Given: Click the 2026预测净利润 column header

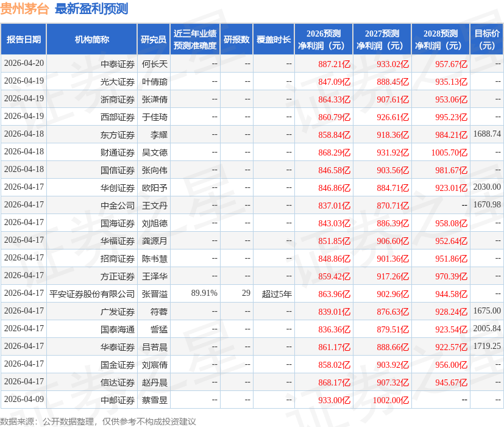Looking at the screenshot, I should coord(324,40).
